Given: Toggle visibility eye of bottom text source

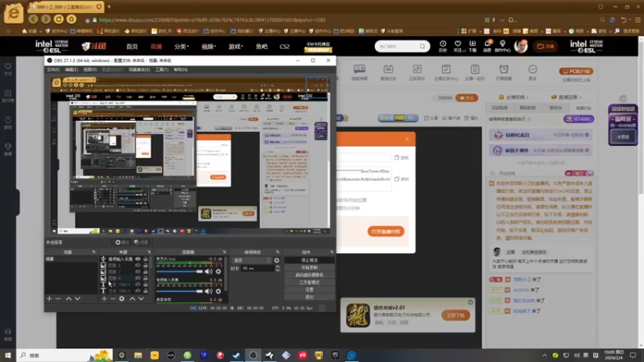Looking at the screenshot, I should [138, 290].
